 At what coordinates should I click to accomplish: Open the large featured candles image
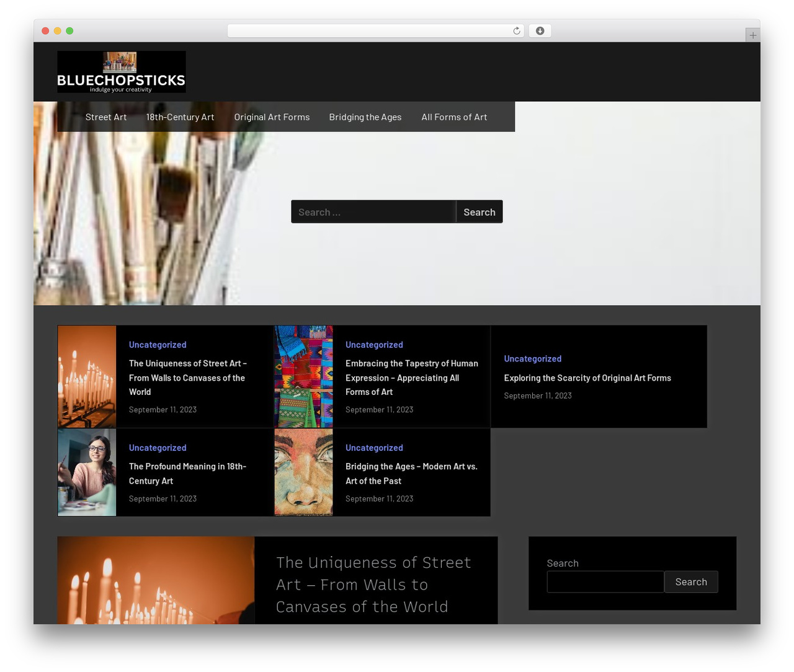pos(156,580)
